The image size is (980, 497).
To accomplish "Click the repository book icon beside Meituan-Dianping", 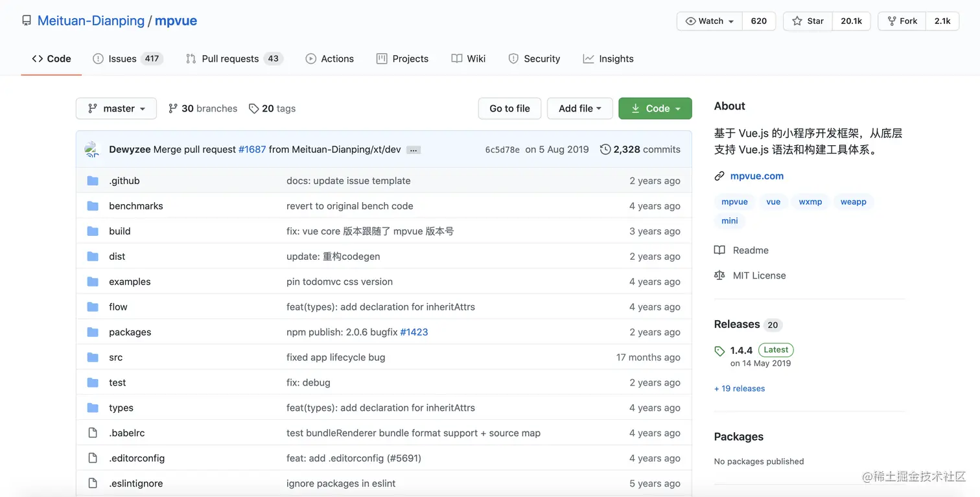I will coord(27,21).
